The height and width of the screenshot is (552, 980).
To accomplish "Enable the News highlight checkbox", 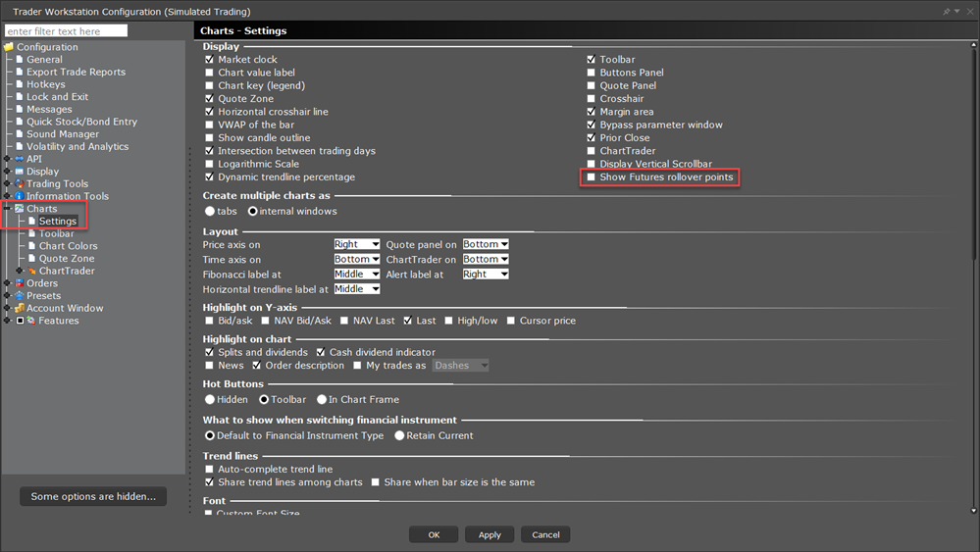I will pos(209,366).
